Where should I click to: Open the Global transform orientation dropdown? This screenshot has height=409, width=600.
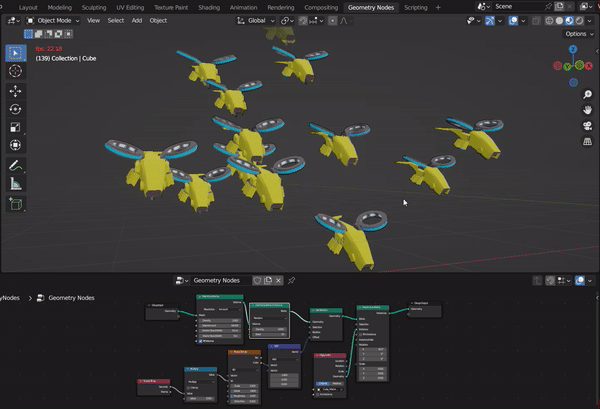(256, 21)
